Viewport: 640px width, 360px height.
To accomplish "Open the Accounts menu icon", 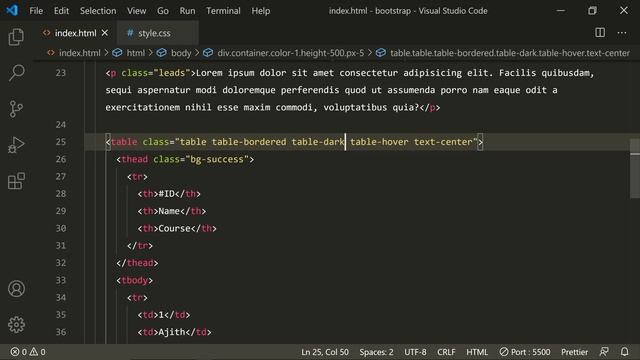I will coord(16,289).
